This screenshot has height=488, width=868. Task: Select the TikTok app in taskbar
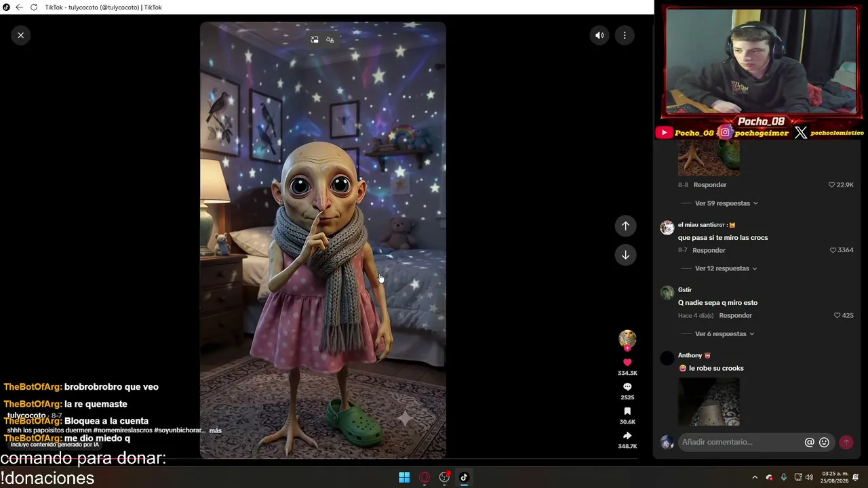[x=465, y=477]
